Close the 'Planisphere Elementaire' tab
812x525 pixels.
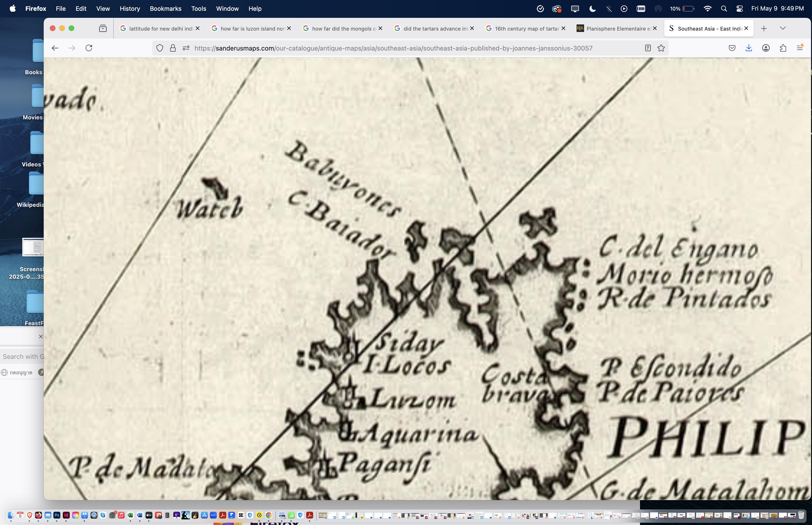click(x=655, y=28)
